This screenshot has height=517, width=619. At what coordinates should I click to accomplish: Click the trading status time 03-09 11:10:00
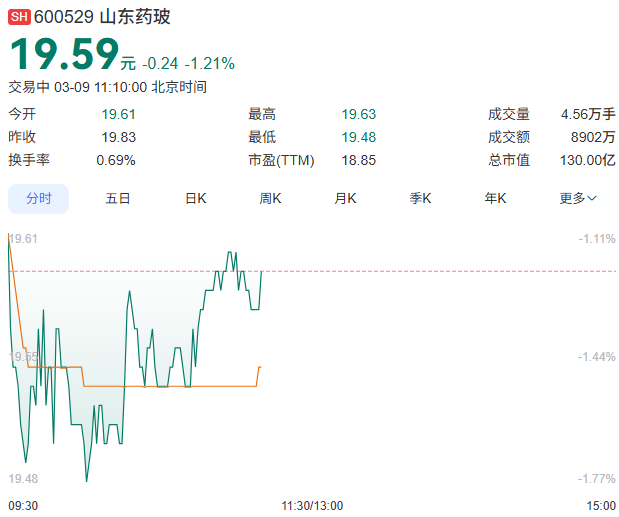coord(100,87)
